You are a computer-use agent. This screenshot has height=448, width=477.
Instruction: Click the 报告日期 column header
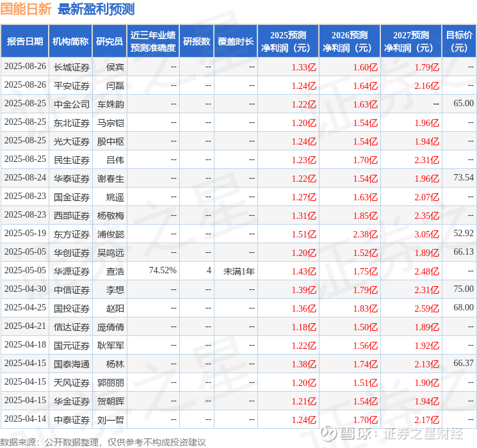(x=24, y=42)
